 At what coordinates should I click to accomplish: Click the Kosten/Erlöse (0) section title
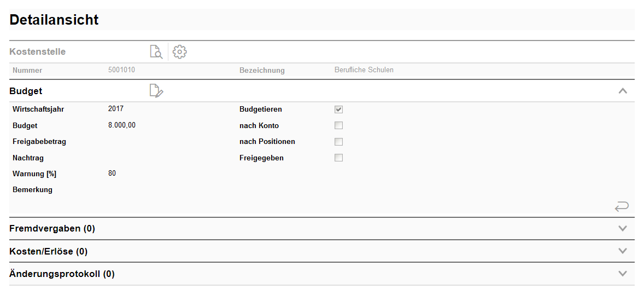[x=49, y=251]
